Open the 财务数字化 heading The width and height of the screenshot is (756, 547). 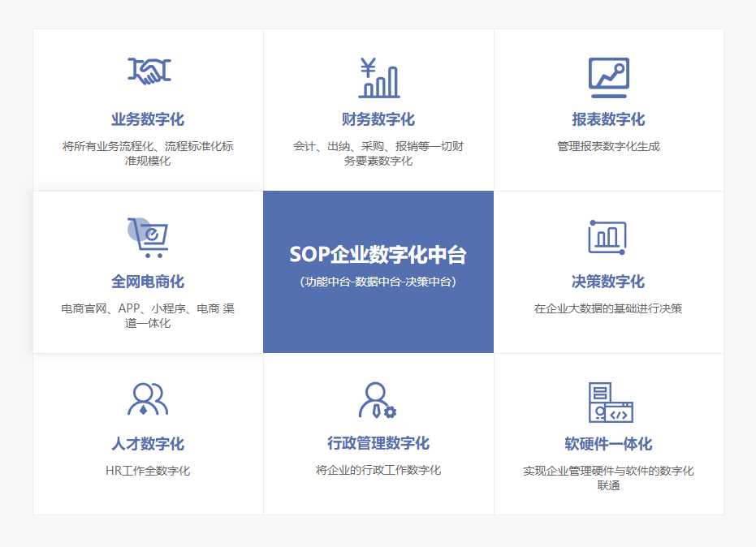point(378,119)
